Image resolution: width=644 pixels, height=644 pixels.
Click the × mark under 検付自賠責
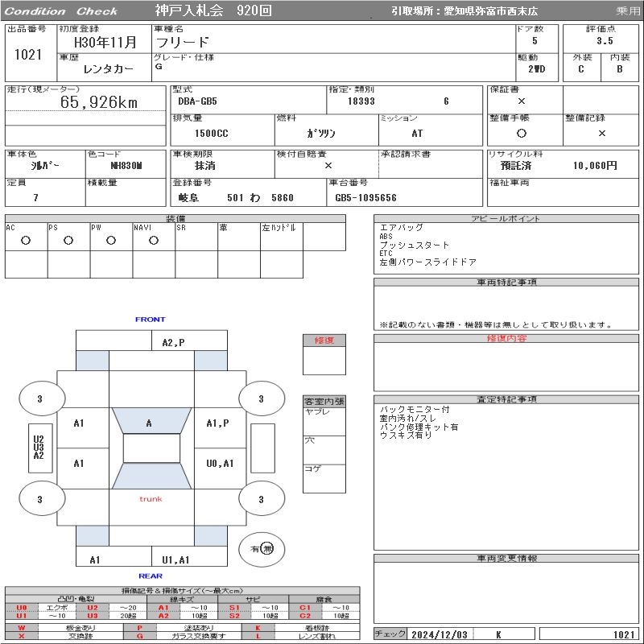tap(328, 166)
